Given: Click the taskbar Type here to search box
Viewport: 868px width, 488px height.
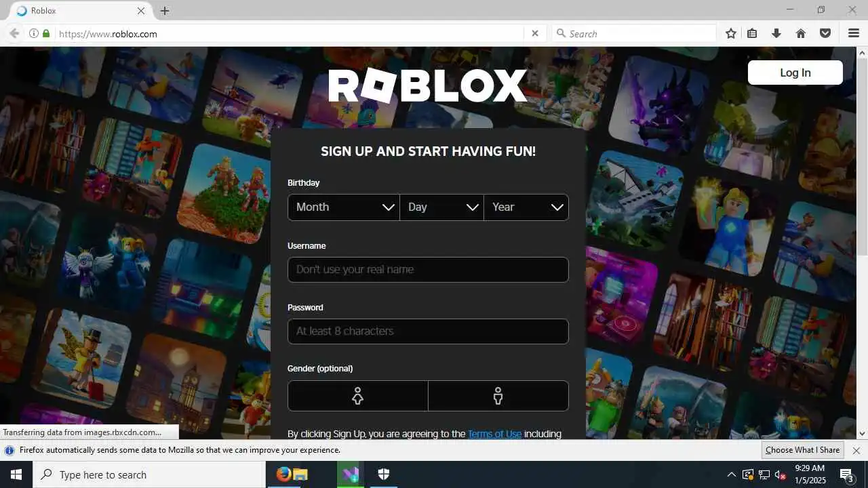Looking at the screenshot, I should click(149, 474).
